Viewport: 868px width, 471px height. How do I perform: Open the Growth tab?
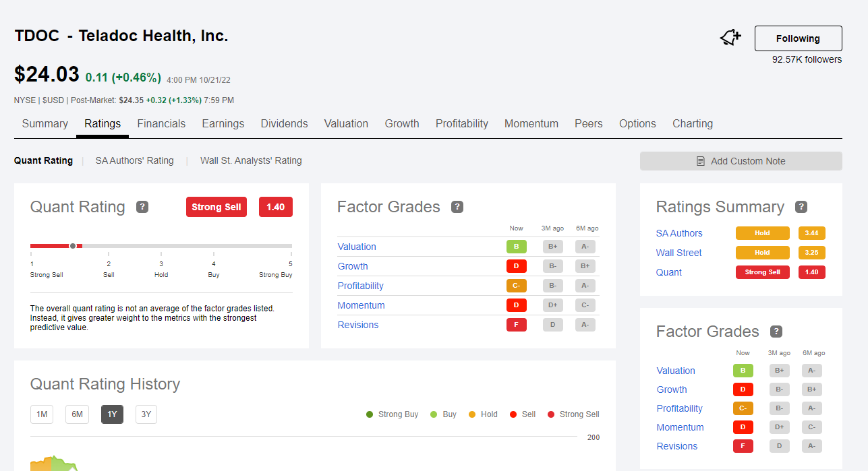402,124
